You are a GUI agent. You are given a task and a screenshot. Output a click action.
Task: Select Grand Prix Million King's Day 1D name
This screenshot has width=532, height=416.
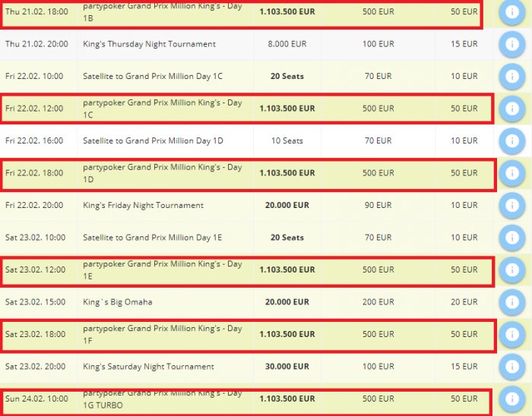163,173
